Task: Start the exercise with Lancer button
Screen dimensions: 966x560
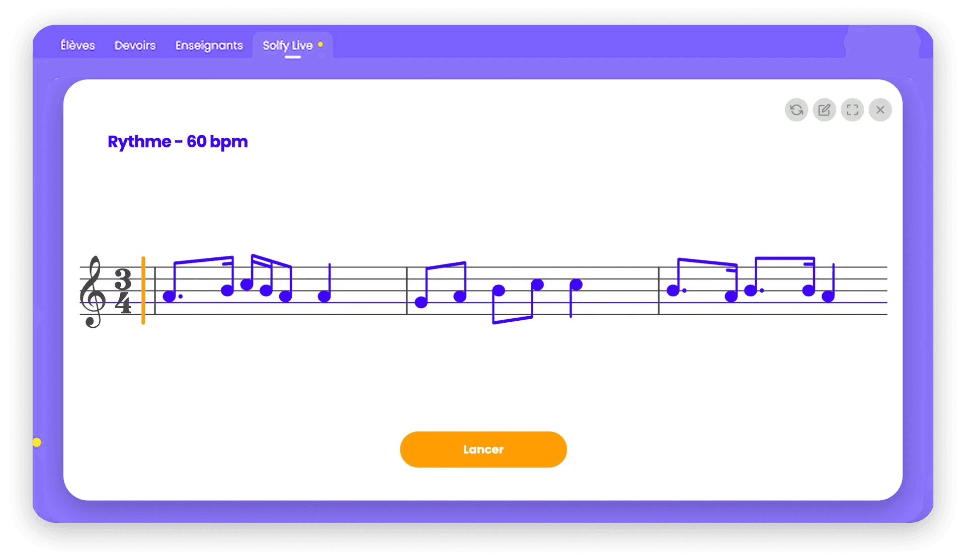Action: [483, 449]
